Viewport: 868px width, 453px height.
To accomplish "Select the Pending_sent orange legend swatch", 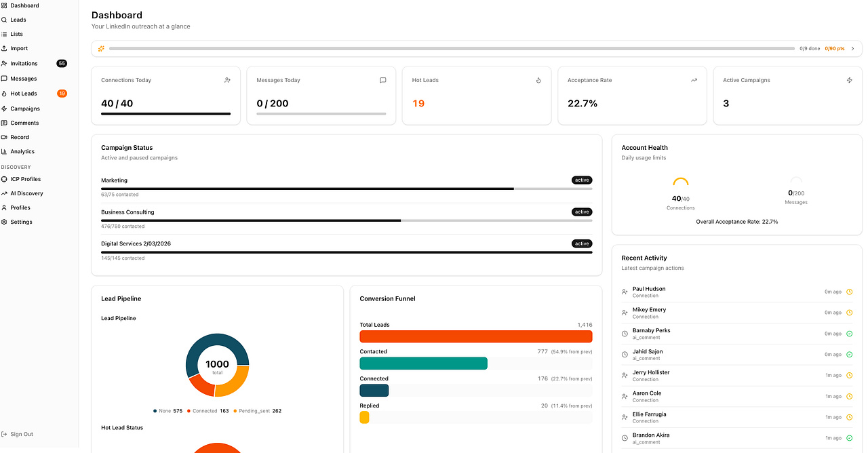I will [x=235, y=411].
